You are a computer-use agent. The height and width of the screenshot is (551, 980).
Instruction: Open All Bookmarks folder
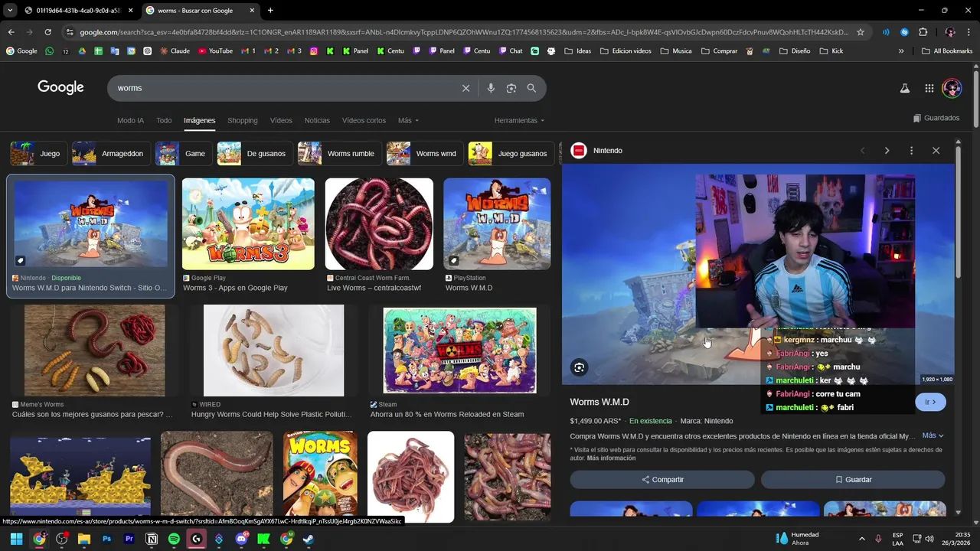coord(947,51)
